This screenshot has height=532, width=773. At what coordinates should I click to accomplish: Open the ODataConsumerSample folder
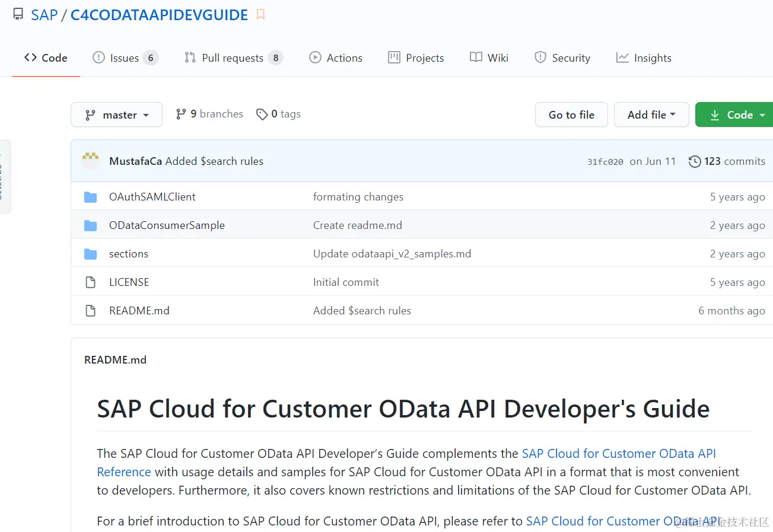pos(167,225)
